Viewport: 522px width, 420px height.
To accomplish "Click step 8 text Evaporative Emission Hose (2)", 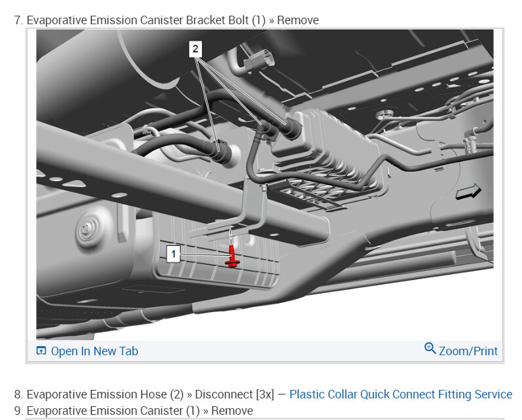I will coord(105,394).
